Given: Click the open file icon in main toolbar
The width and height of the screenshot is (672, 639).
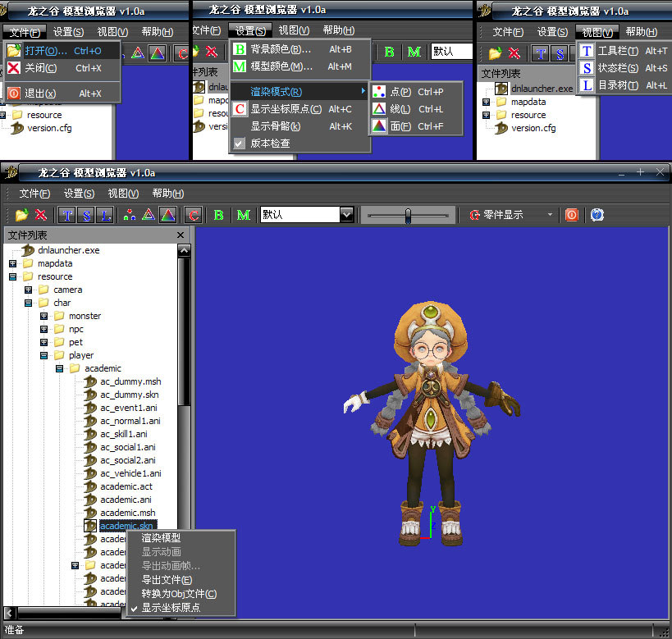Looking at the screenshot, I should pyautogui.click(x=22, y=215).
